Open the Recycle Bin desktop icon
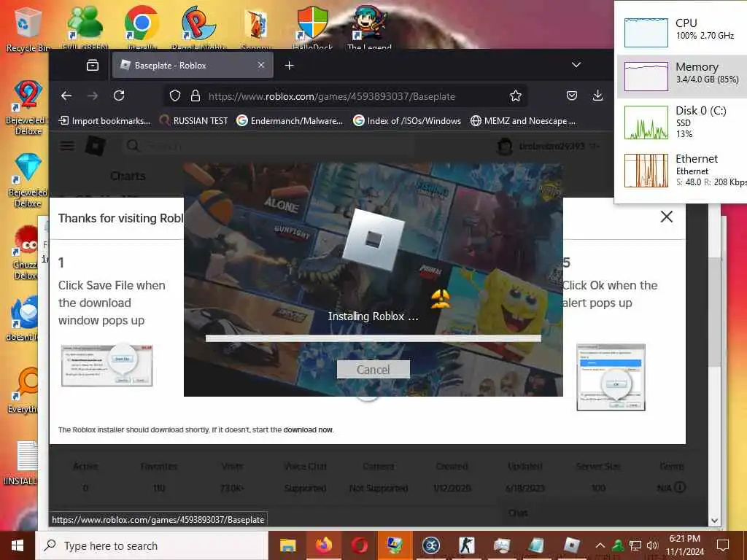 27,28
